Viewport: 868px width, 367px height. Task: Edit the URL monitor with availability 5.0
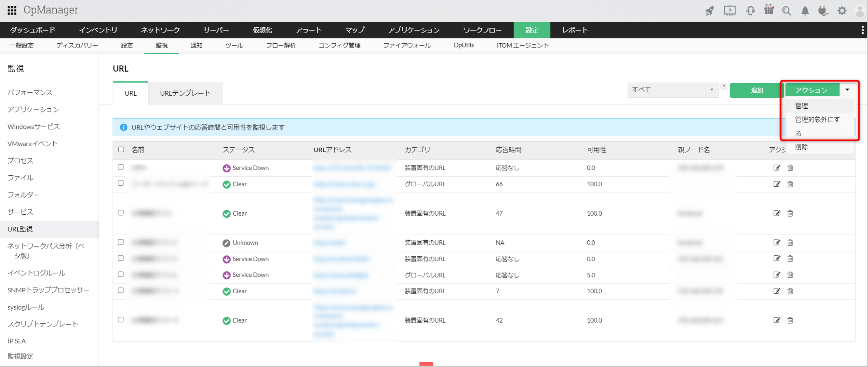tap(777, 275)
